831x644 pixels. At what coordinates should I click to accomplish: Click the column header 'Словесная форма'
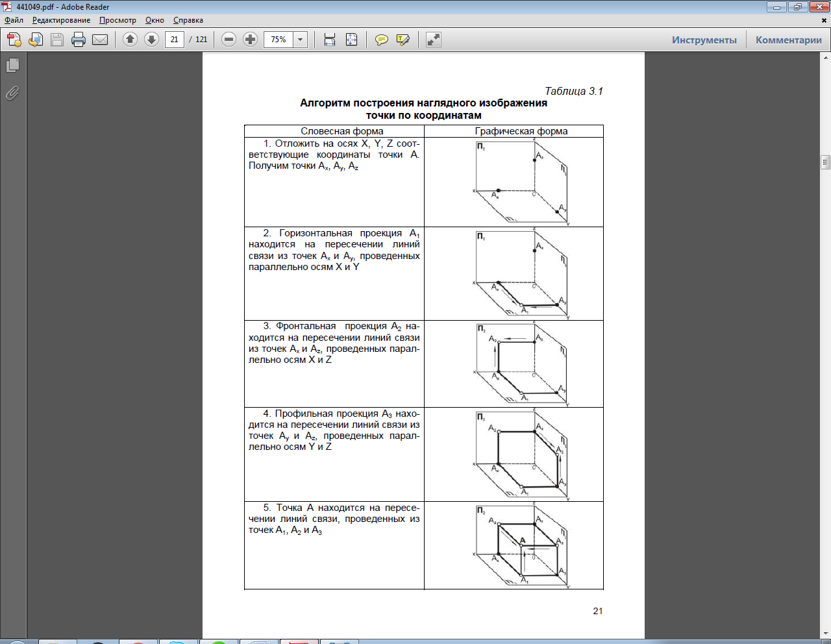(341, 131)
